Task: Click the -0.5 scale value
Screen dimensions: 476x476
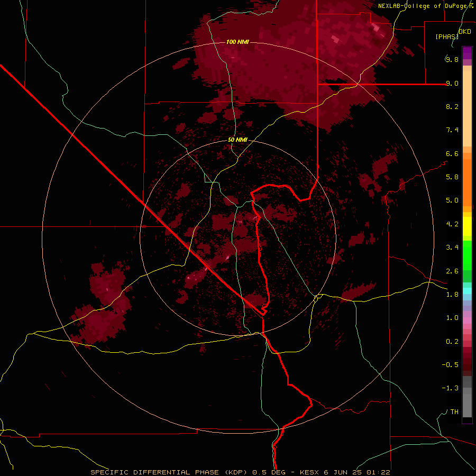Action: 450,365
